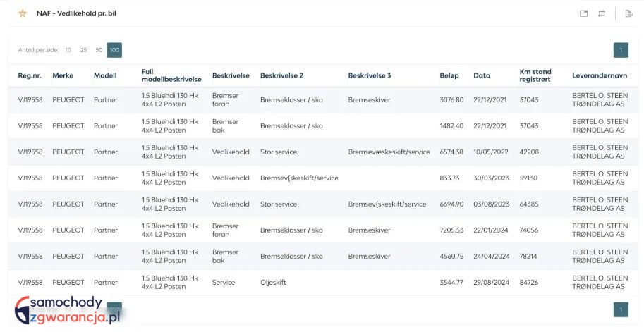Select km reading 84726

coord(528,283)
